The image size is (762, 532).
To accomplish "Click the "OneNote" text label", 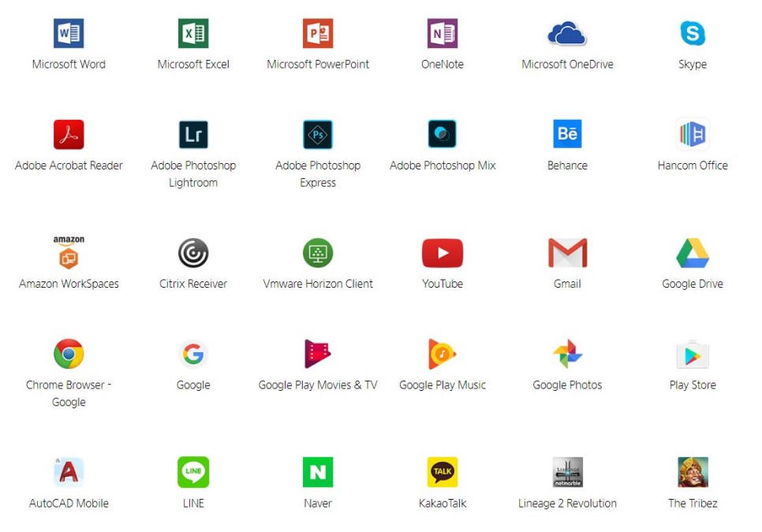I will coord(443,64).
